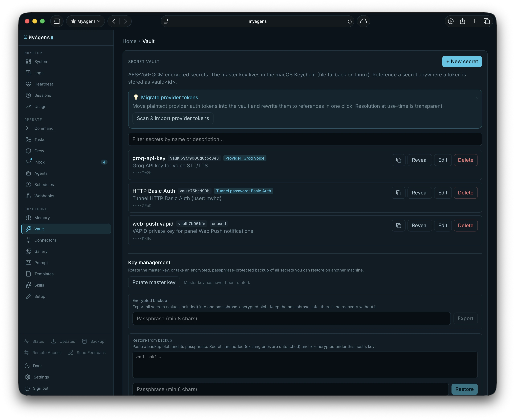Click the export passphrase field
Viewport: 515px width, 420px height.
coord(291,318)
